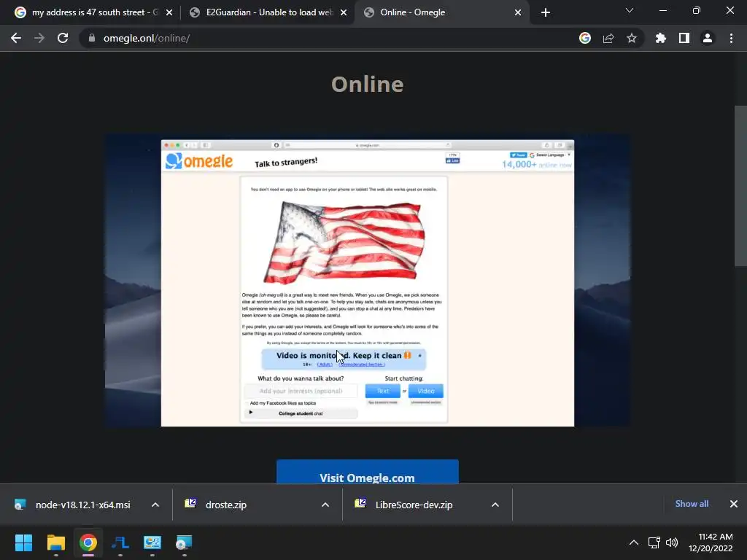Open the Chrome three-dot menu
Viewport: 747px width, 560px height.
click(x=731, y=38)
